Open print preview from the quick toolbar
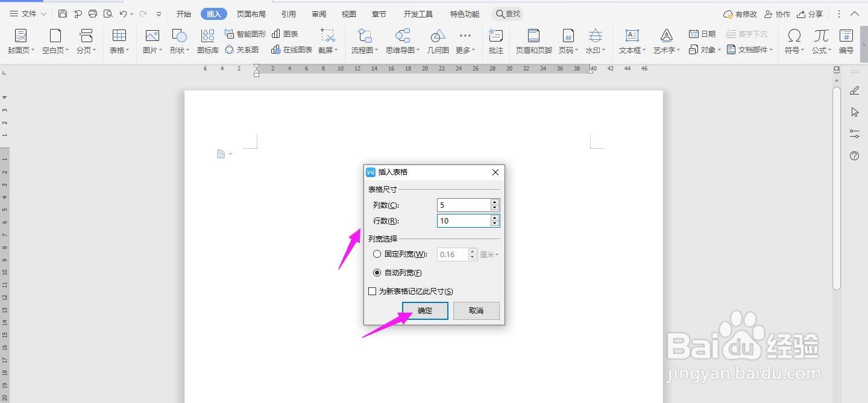Screen dimensions: 868x403 [x=108, y=13]
